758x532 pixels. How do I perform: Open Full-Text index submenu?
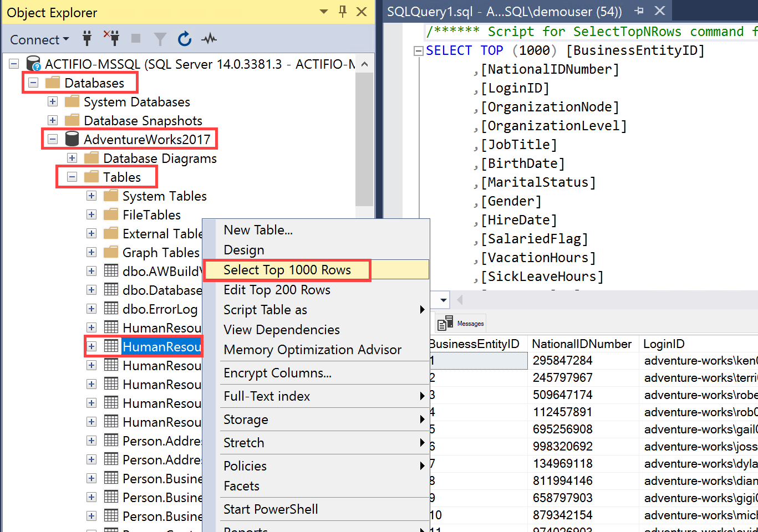coord(316,396)
